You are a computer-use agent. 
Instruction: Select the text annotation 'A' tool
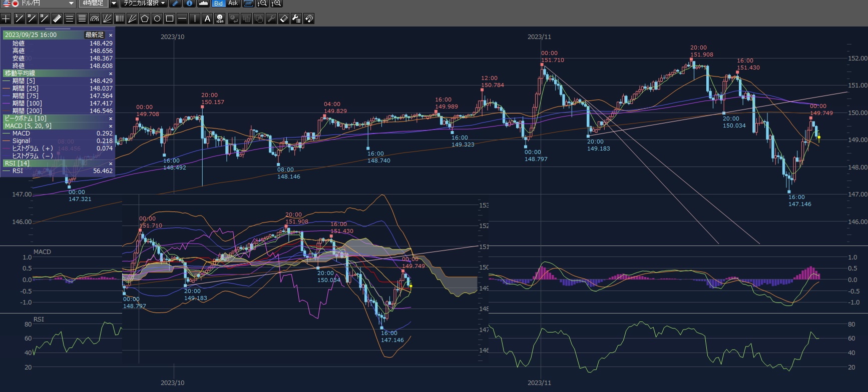[207, 19]
